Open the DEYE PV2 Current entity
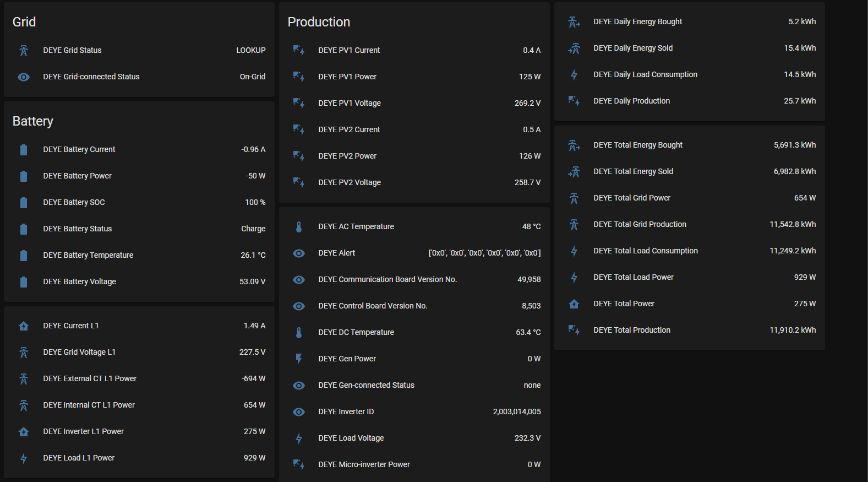This screenshot has width=868, height=482. click(414, 130)
